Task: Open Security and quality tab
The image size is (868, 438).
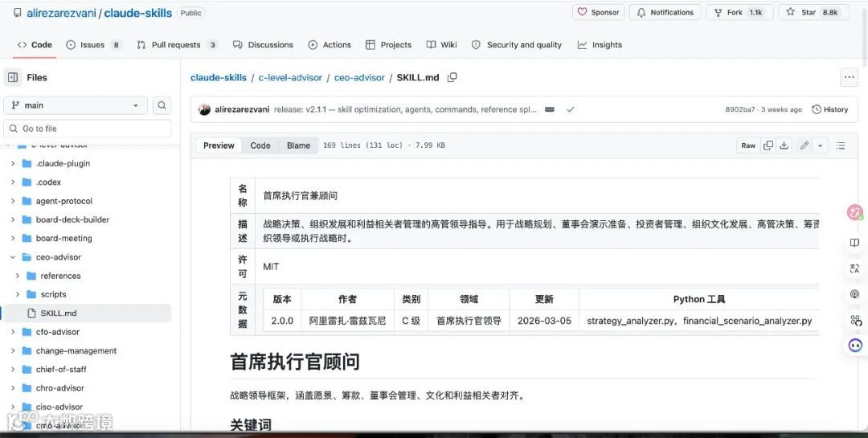Action: [x=517, y=45]
